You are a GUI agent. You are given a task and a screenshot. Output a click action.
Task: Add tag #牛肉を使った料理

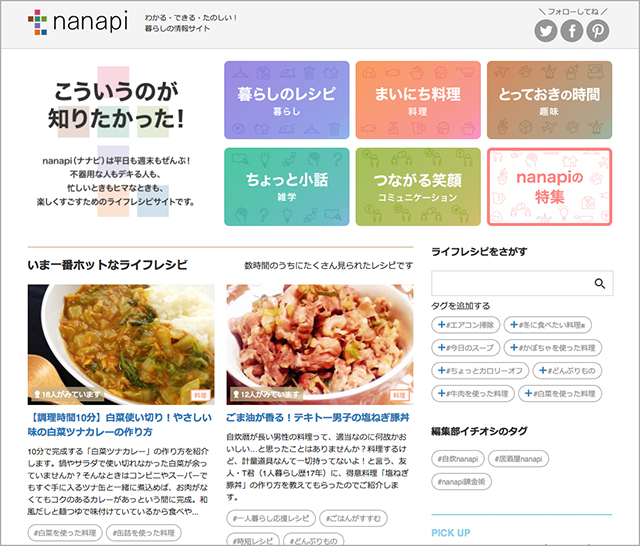click(473, 393)
